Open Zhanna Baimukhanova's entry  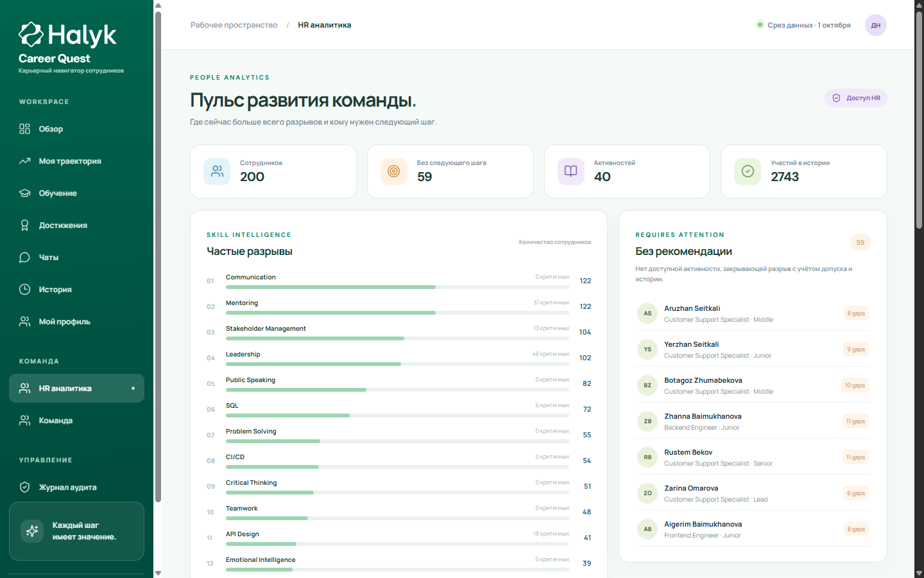pos(753,421)
